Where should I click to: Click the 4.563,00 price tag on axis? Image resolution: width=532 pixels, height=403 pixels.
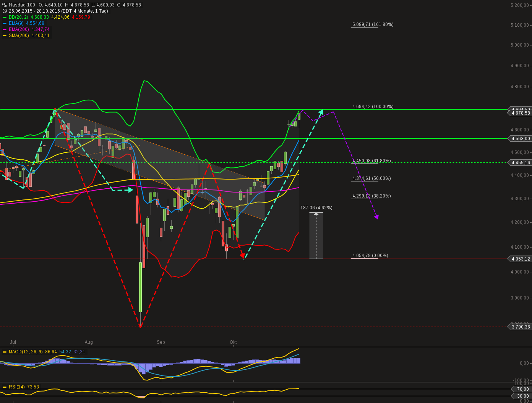(x=520, y=139)
